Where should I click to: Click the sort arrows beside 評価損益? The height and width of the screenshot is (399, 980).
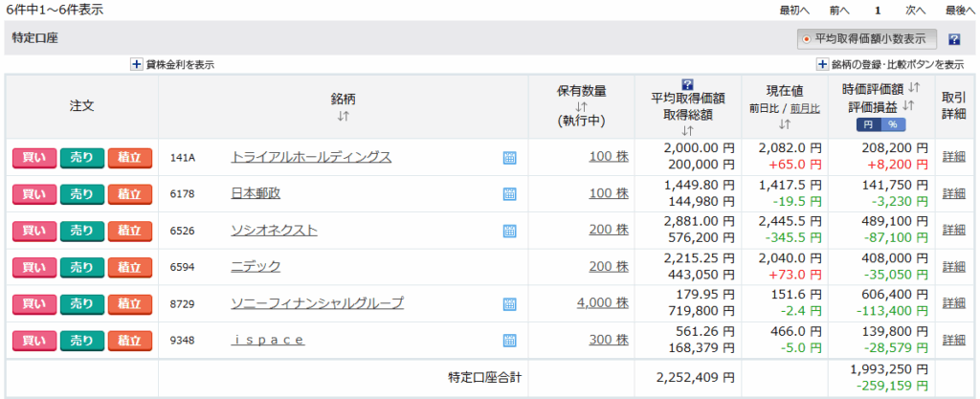pos(908,106)
